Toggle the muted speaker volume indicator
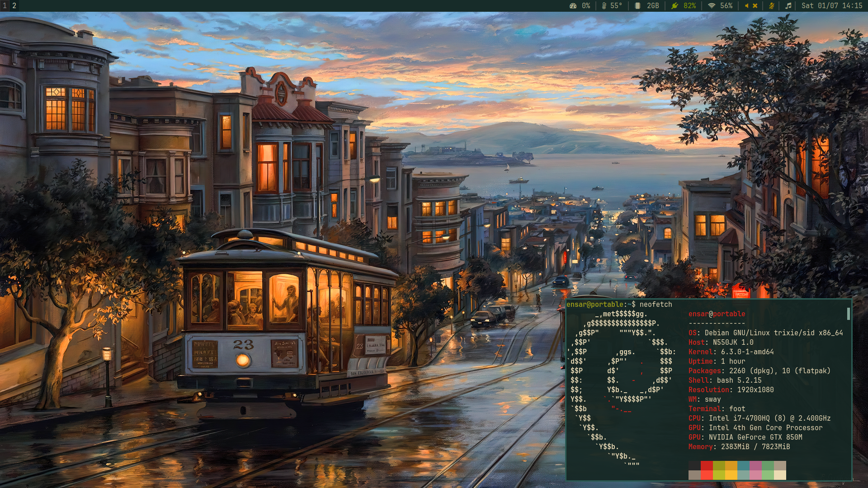The width and height of the screenshot is (868, 488). coord(750,6)
